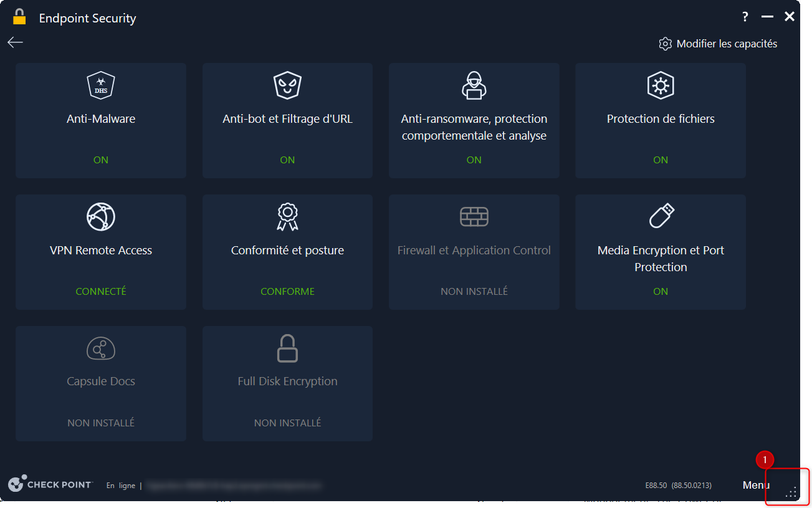Screen dimensions: 812x508
Task: Open the Menu button
Action: point(756,485)
